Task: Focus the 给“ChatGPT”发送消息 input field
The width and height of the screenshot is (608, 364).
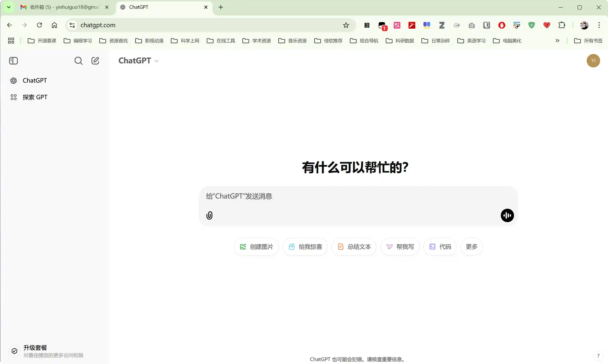Action: pos(358,196)
